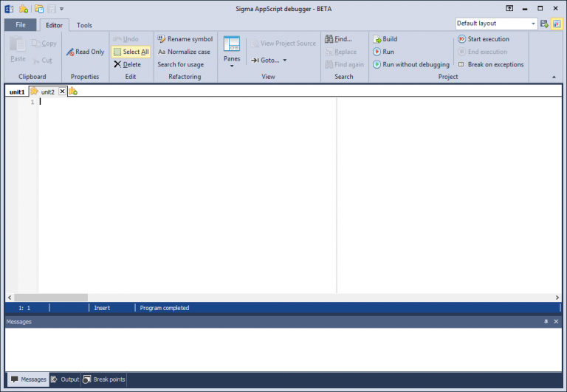
Task: Click Run without debugging
Action: (377, 64)
